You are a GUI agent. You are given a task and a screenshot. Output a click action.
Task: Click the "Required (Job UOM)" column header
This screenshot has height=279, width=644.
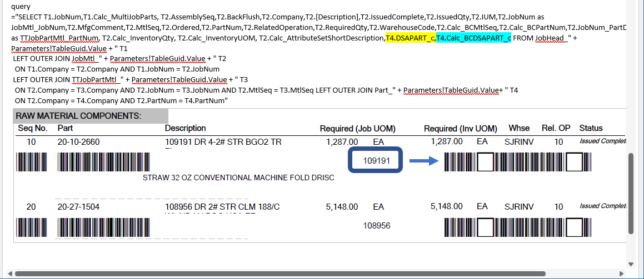click(x=357, y=129)
